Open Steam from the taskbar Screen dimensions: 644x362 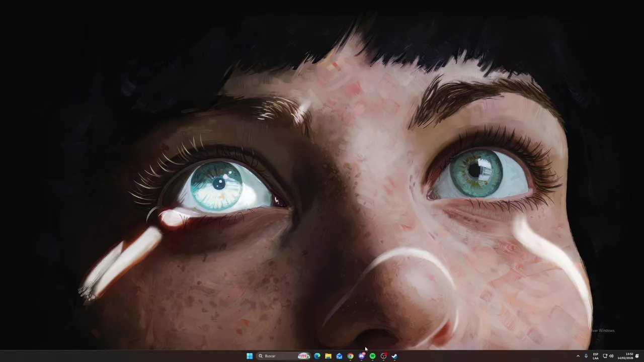point(394,356)
